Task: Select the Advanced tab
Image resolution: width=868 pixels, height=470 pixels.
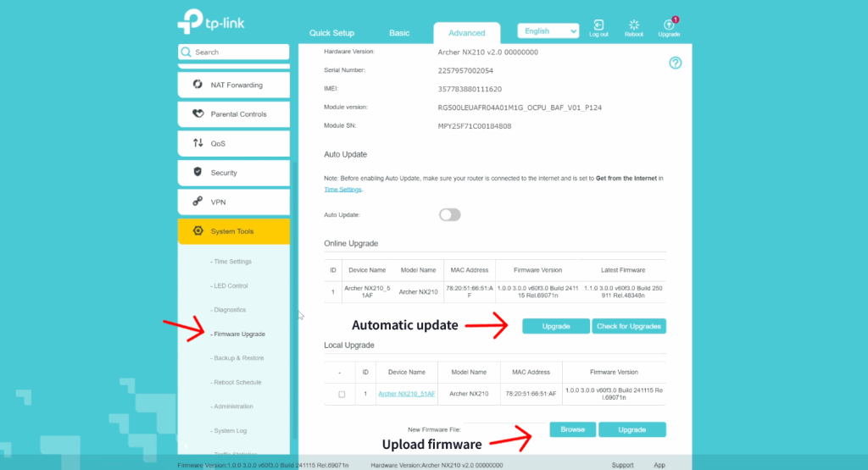Action: tap(467, 33)
